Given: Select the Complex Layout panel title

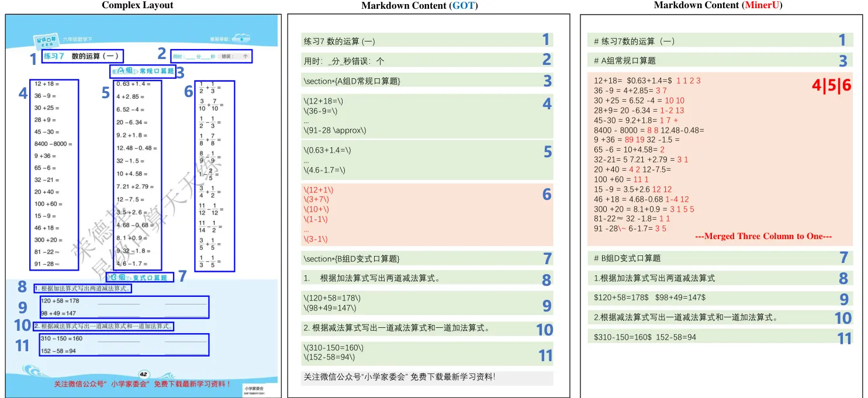Looking at the screenshot, I should (137, 5).
